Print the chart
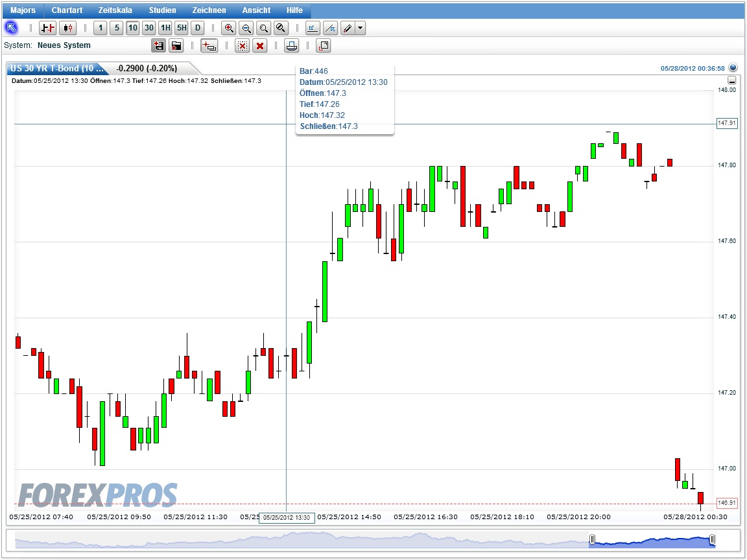 coord(292,46)
